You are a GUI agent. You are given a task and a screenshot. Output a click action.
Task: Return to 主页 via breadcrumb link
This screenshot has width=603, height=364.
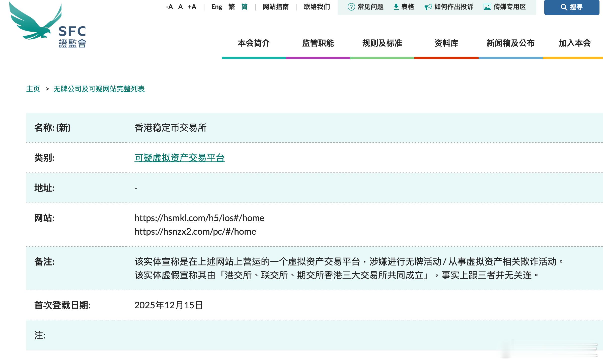tap(33, 89)
